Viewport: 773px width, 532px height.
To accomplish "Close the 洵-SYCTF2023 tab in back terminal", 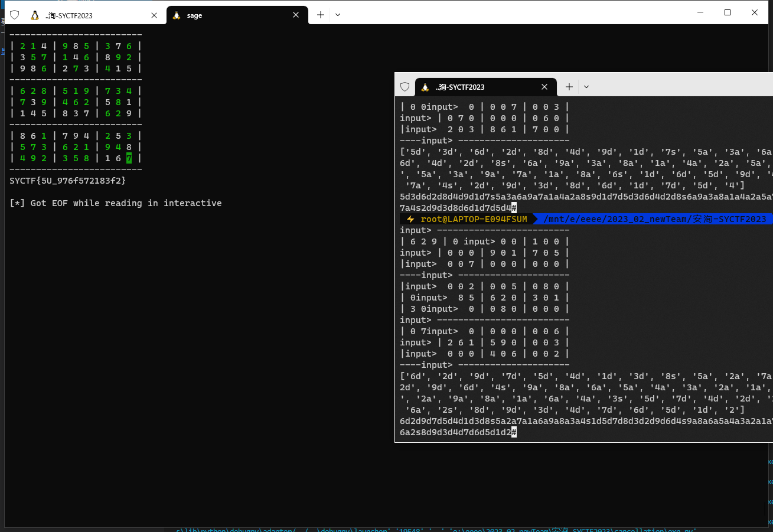I will pyautogui.click(x=154, y=15).
